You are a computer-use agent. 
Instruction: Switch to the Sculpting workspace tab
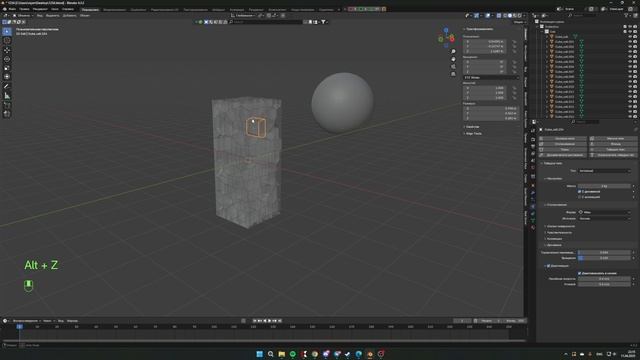[x=138, y=9]
